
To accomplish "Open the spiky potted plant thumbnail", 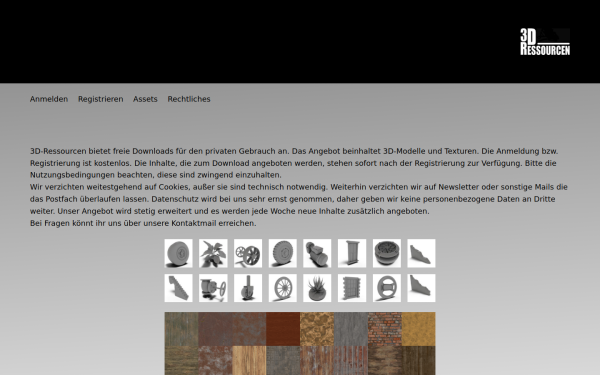I will click(x=317, y=288).
